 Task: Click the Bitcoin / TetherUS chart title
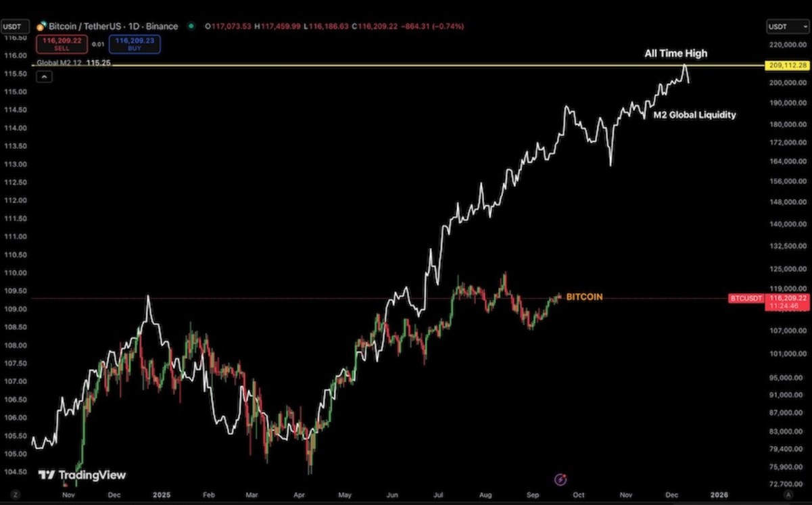point(113,26)
